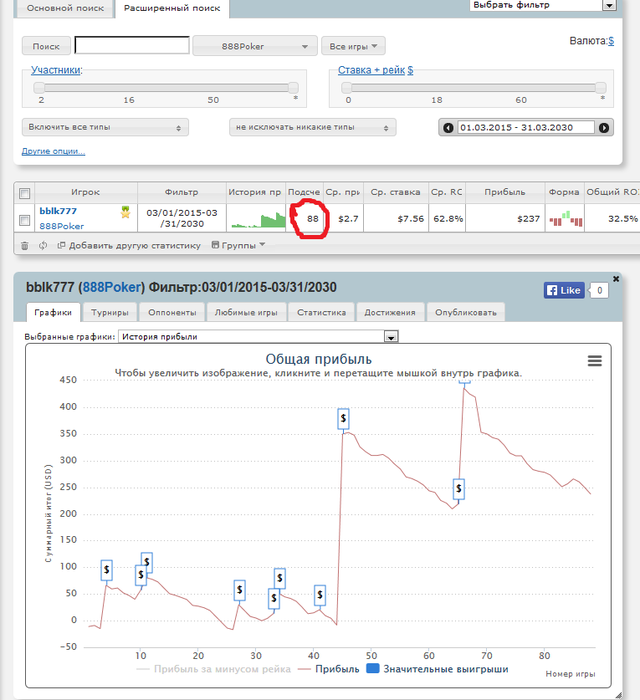Open the Достижения tab
Screen dimensions: 640x700
pyautogui.click(x=390, y=312)
